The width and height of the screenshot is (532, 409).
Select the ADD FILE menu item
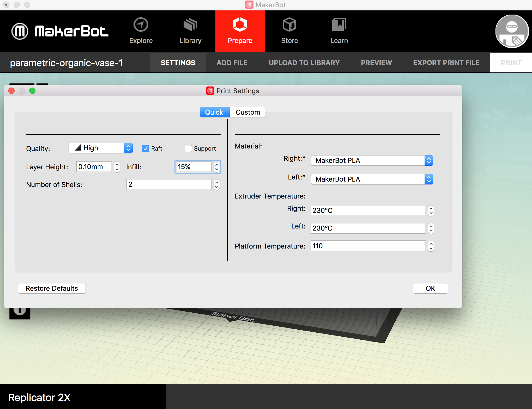[232, 63]
